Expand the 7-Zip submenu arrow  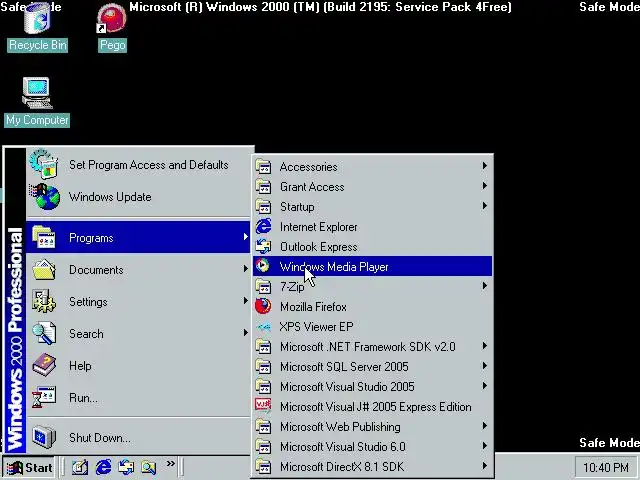pos(484,286)
